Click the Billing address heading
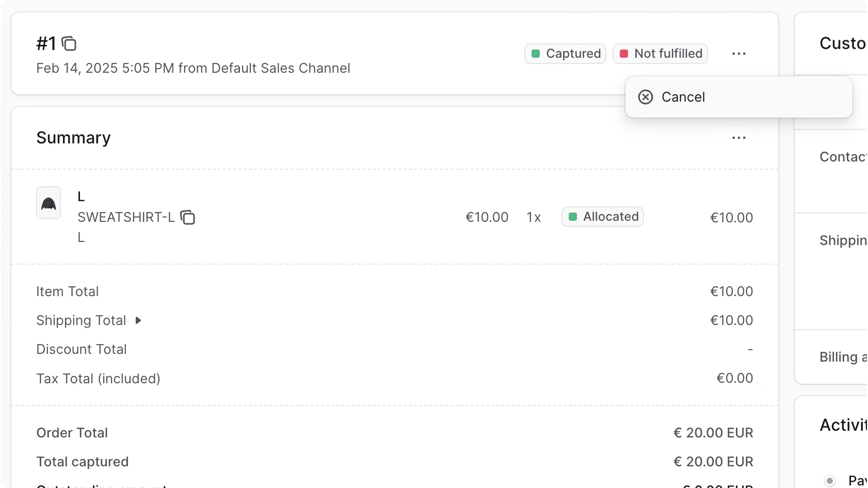 [843, 356]
